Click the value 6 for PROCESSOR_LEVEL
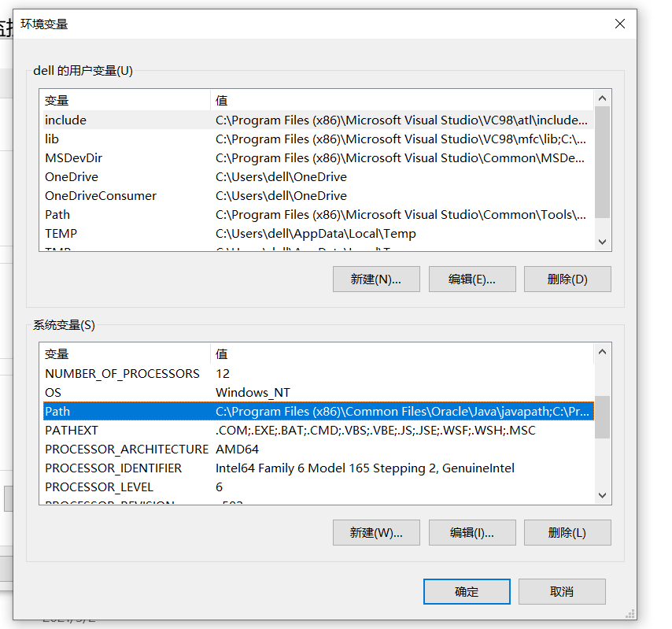672x629 pixels. coord(219,487)
